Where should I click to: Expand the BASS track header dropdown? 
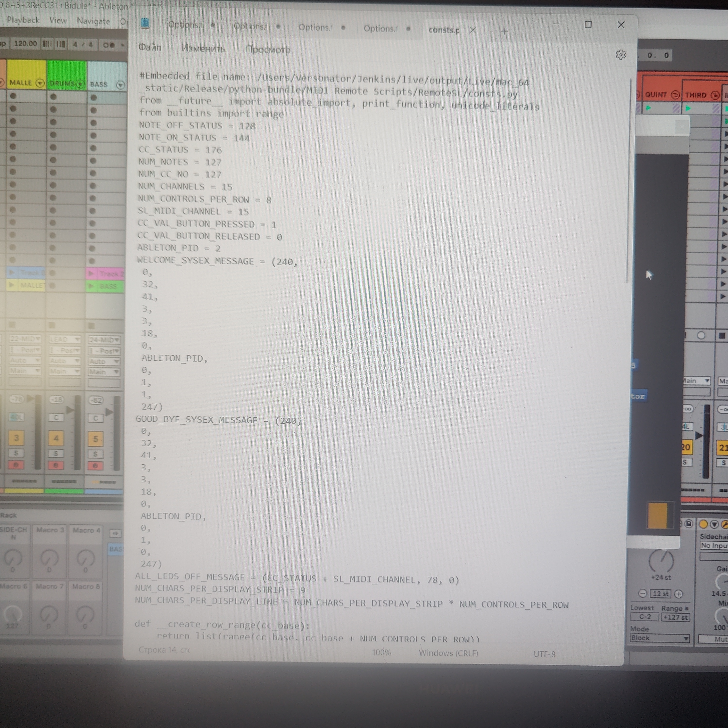(x=120, y=85)
